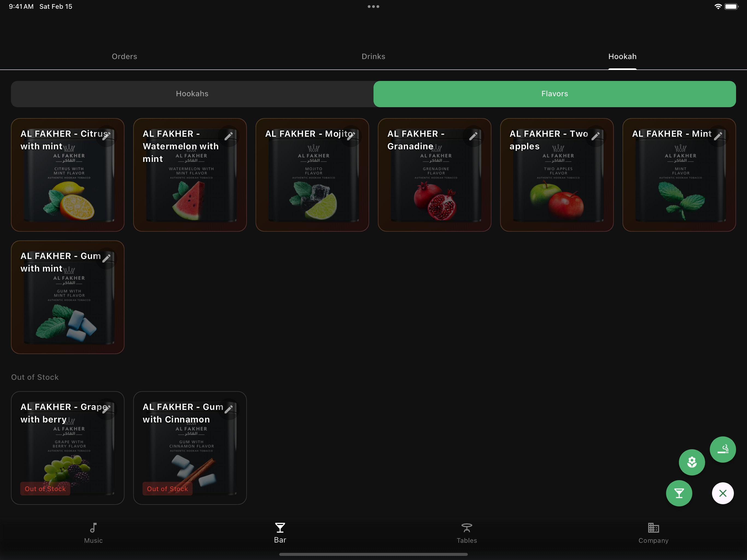Edit the Citrus with mint flavor pencil icon
Viewport: 747px width, 560px height.
(106, 136)
